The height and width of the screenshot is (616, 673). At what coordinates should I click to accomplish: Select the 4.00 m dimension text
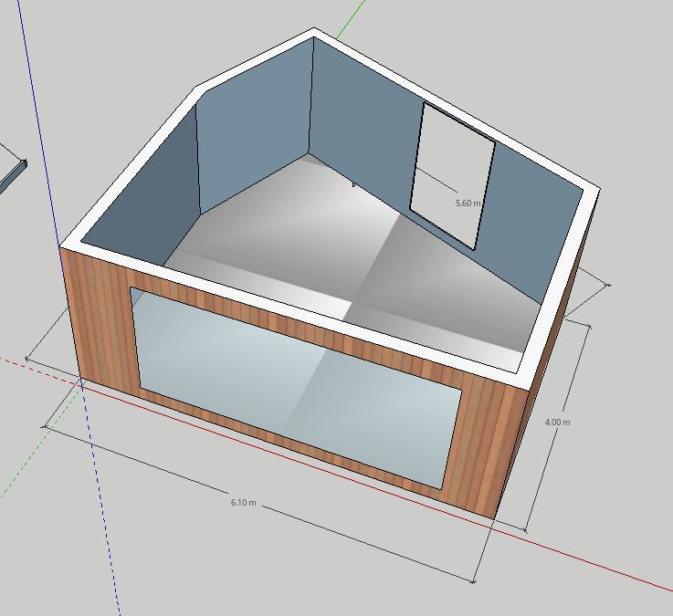coord(557,423)
